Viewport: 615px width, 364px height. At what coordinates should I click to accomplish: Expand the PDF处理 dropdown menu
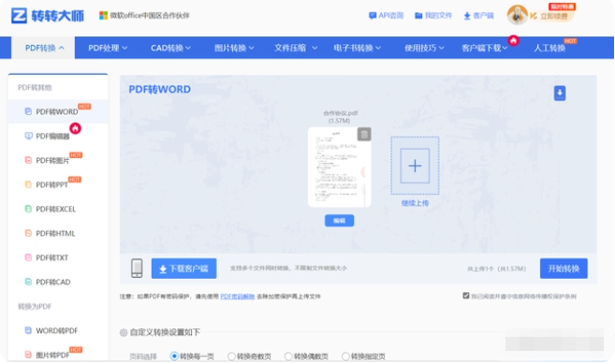108,48
